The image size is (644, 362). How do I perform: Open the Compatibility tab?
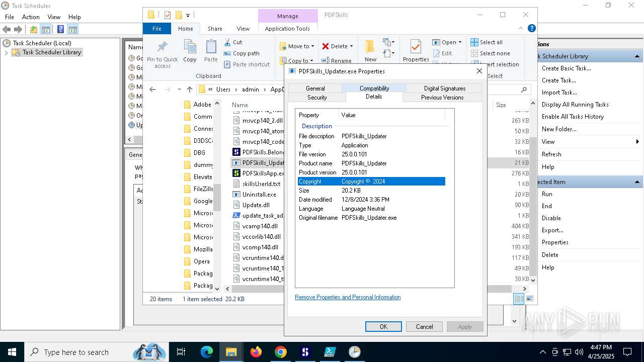point(374,88)
